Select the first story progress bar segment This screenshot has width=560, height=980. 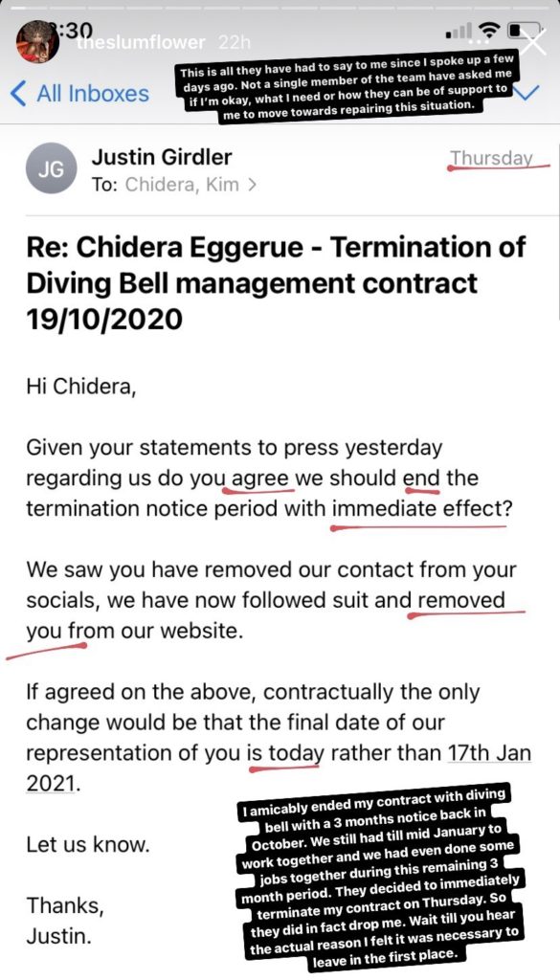25,8
